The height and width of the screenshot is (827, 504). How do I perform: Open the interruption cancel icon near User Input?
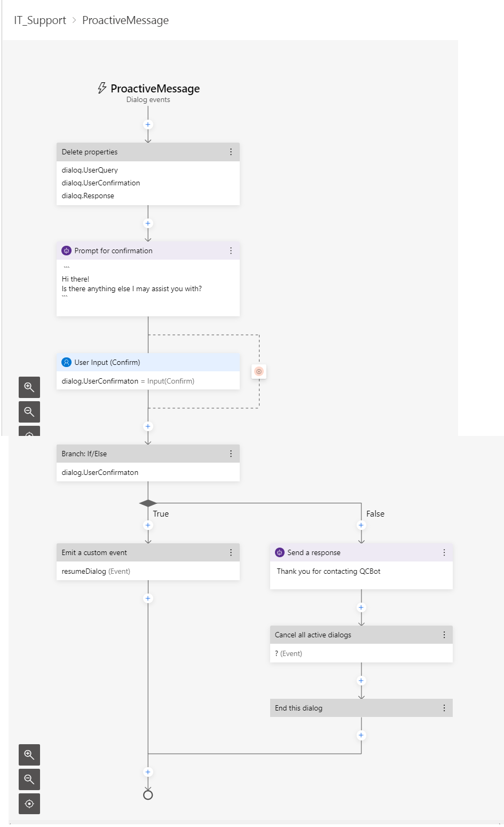tap(259, 371)
